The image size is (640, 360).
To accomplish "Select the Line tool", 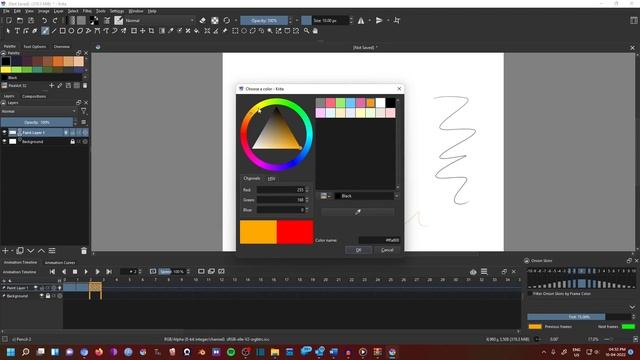I will coord(53,31).
